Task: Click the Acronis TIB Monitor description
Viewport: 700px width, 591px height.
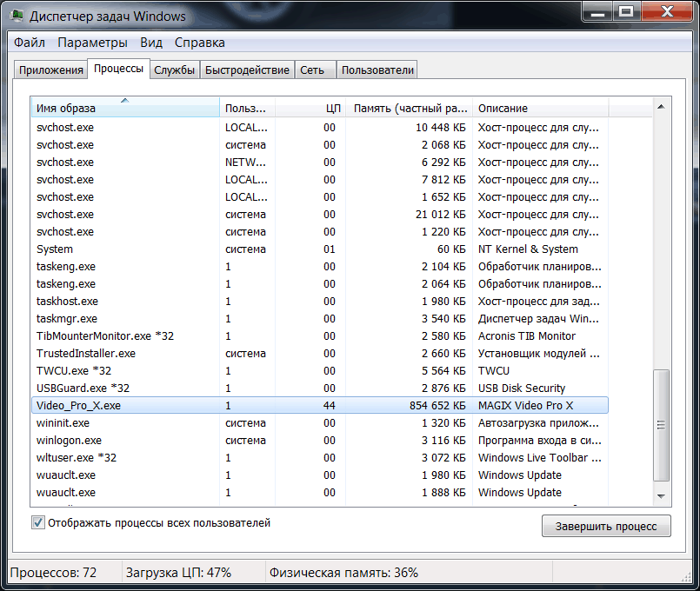Action: tap(527, 335)
